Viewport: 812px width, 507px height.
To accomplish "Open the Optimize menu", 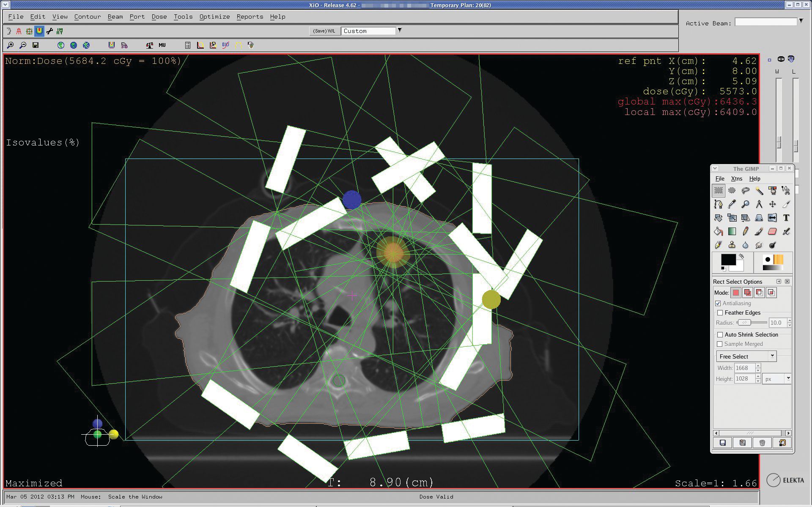I will [x=215, y=16].
